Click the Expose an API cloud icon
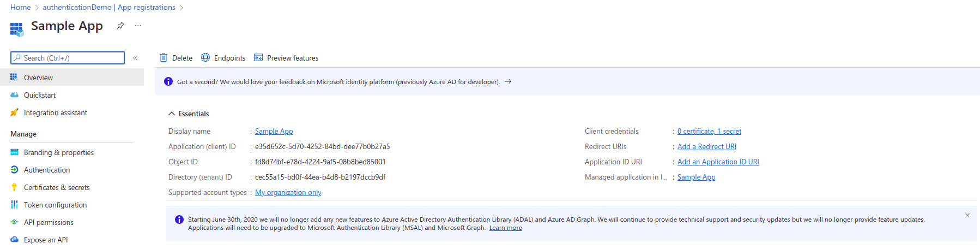This screenshot has width=980, height=249. tap(14, 240)
